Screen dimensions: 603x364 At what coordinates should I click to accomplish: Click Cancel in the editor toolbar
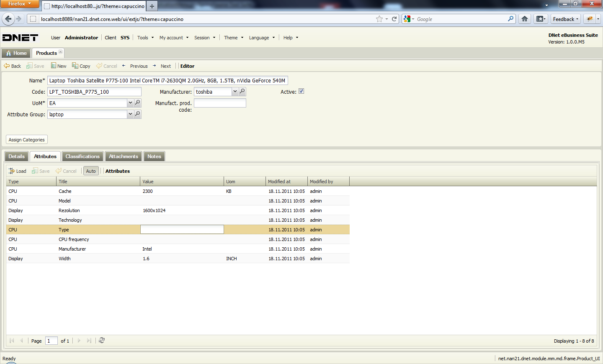click(x=106, y=66)
